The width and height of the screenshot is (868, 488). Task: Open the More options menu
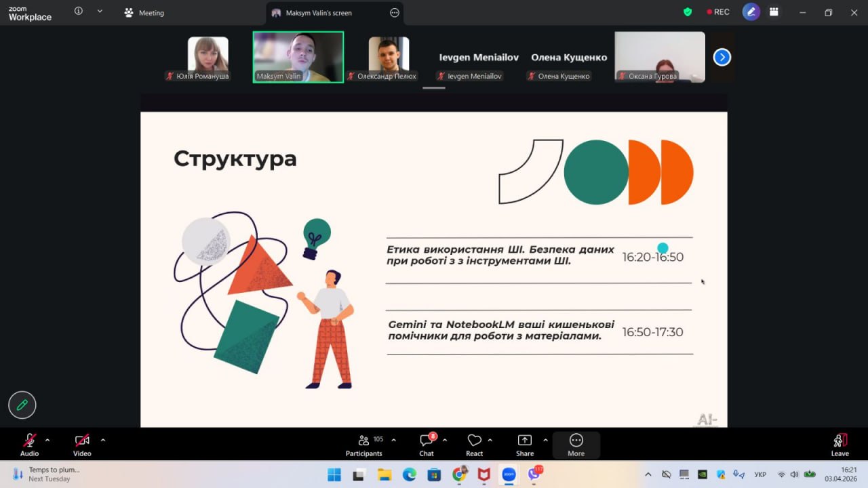point(576,445)
